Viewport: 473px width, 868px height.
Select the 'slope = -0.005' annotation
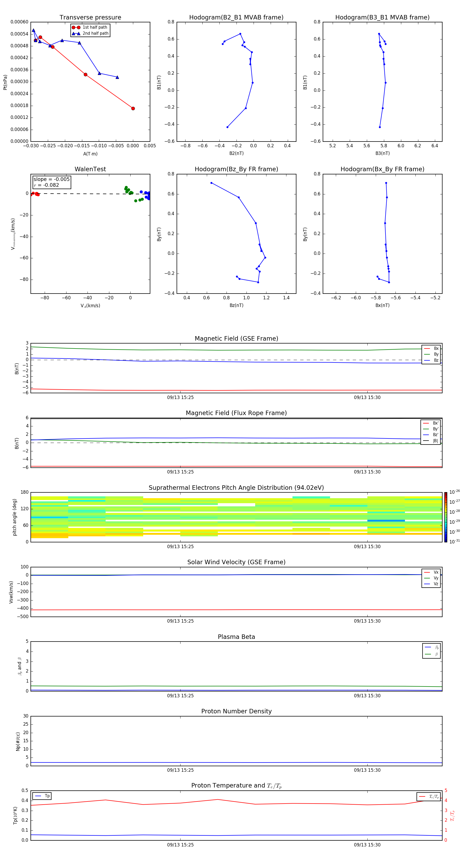[52, 179]
